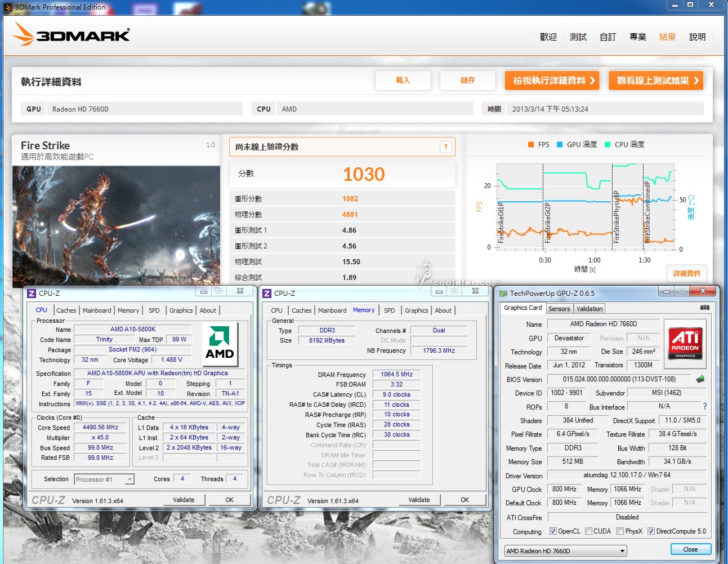Click the GPU name field Radeon HD 7660D
The height and width of the screenshot is (564, 728).
144,109
